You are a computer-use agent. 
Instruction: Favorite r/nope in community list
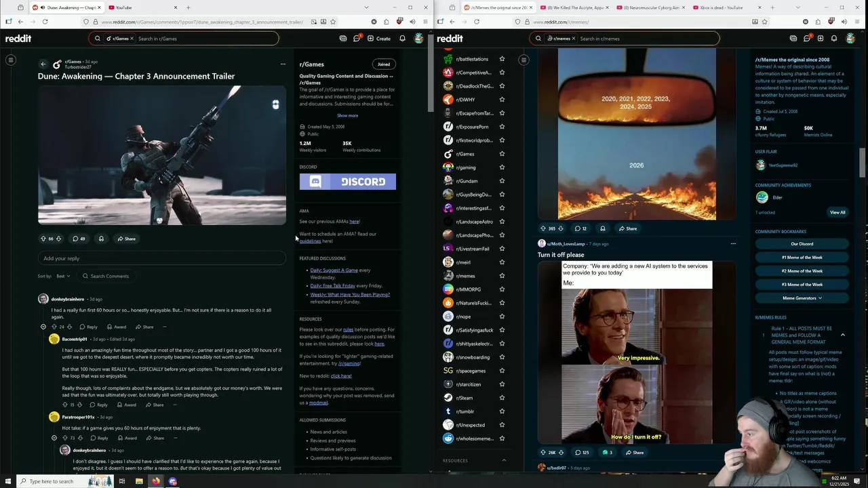(502, 317)
